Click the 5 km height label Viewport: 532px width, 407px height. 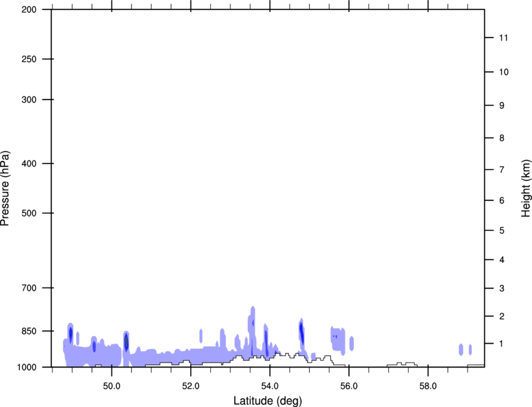pyautogui.click(x=502, y=230)
